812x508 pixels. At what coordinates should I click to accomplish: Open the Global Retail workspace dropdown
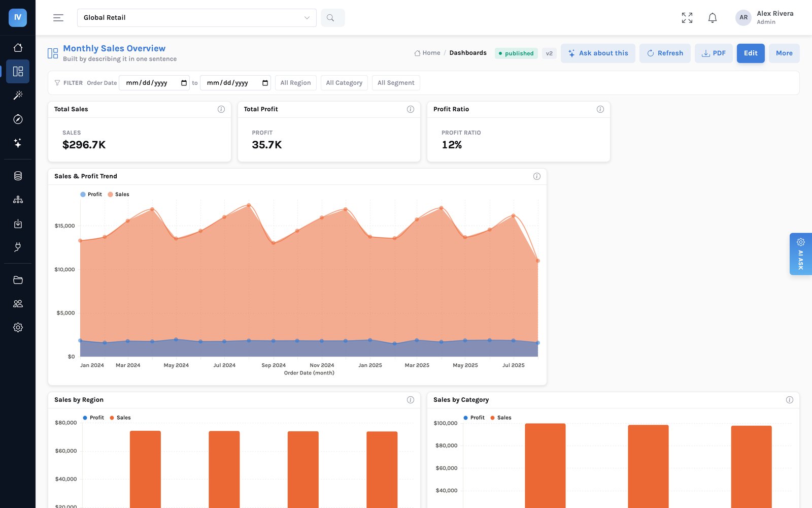[196, 18]
